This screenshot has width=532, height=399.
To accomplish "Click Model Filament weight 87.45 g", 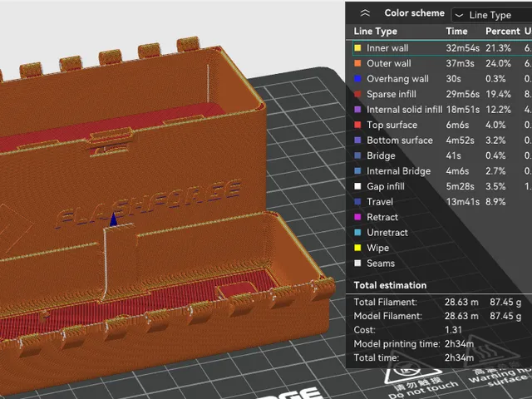I will tap(505, 316).
